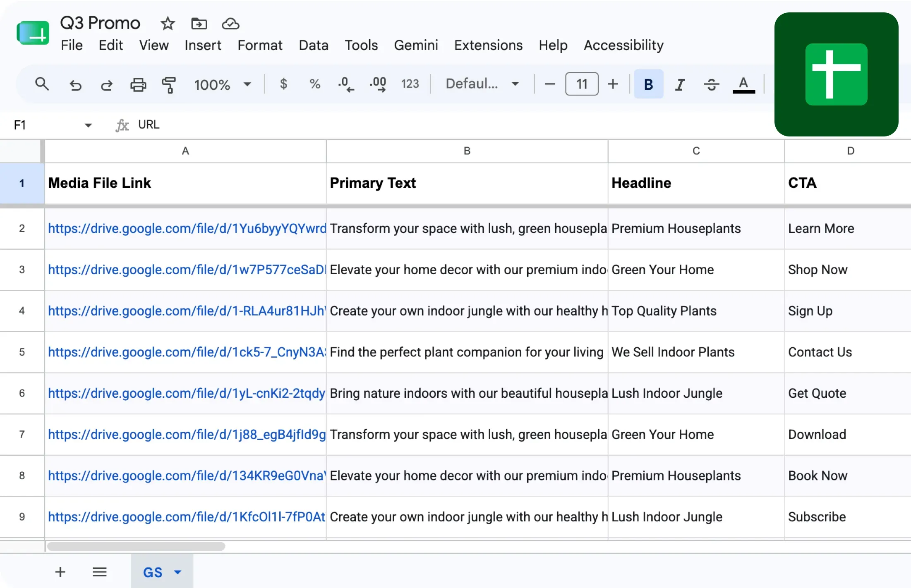Open GS sheet tab options arrow
The image size is (911, 588).
click(x=177, y=572)
